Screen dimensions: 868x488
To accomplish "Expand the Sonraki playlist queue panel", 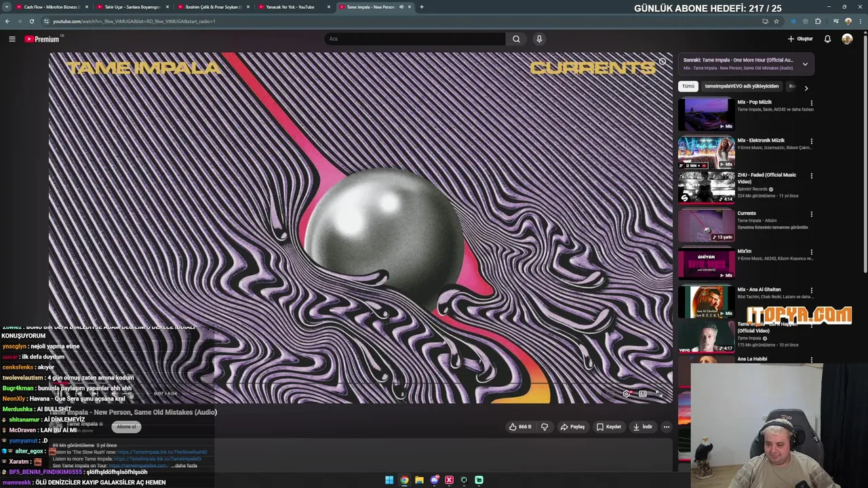I will tap(805, 64).
